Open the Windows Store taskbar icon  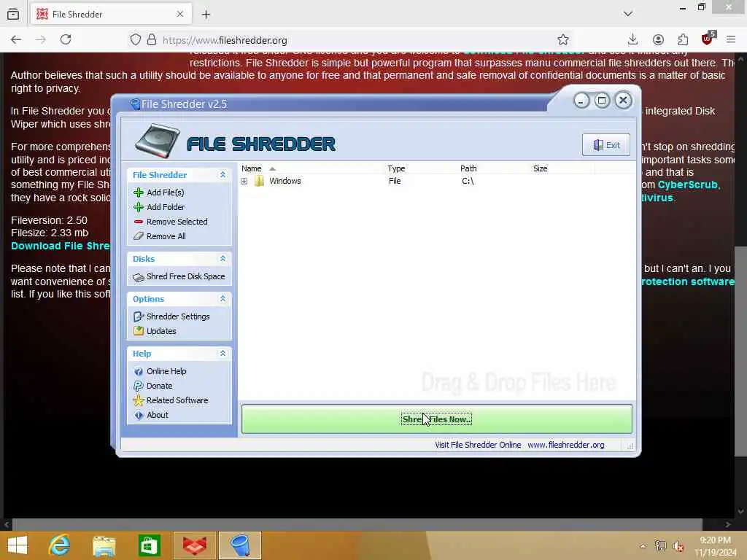[149, 545]
